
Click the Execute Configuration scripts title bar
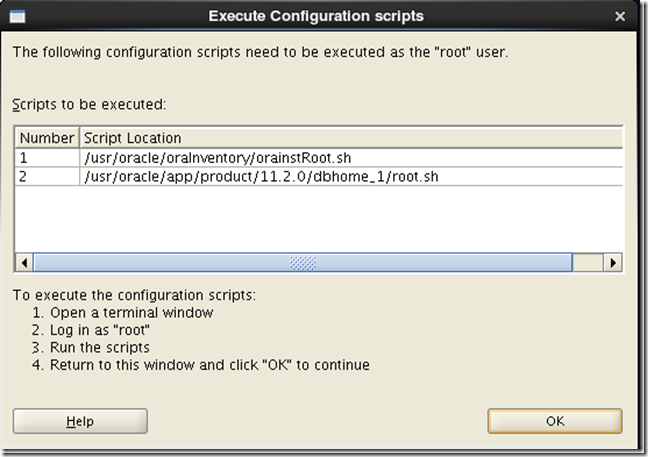(316, 16)
